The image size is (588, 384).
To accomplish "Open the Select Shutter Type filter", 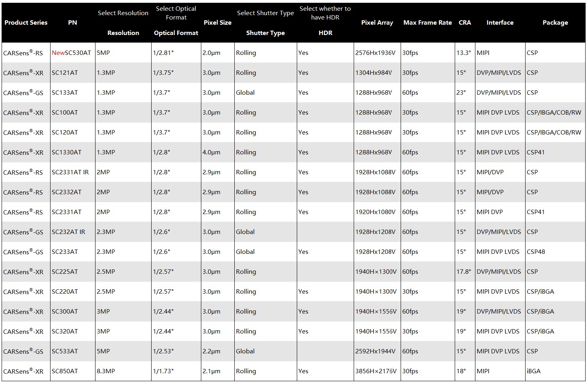I will pyautogui.click(x=265, y=13).
